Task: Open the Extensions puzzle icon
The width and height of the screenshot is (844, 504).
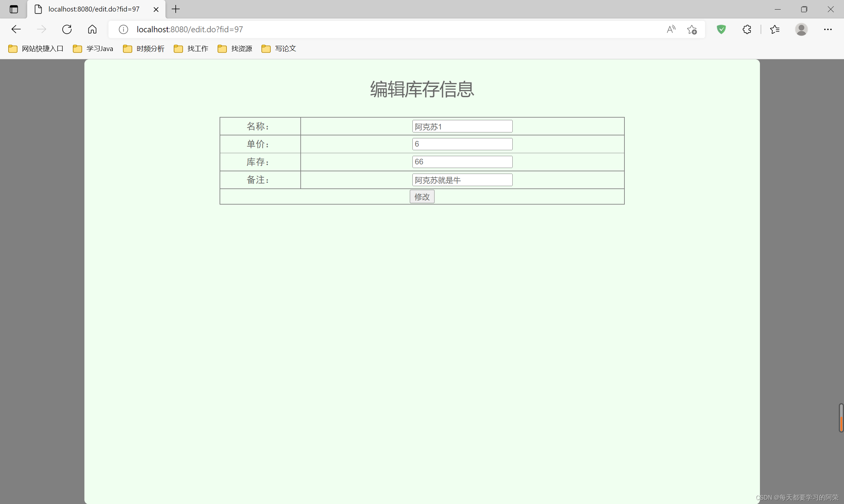Action: [747, 29]
